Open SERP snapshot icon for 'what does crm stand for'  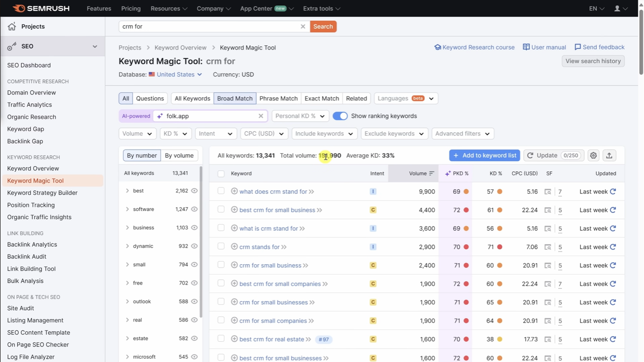pos(547,192)
